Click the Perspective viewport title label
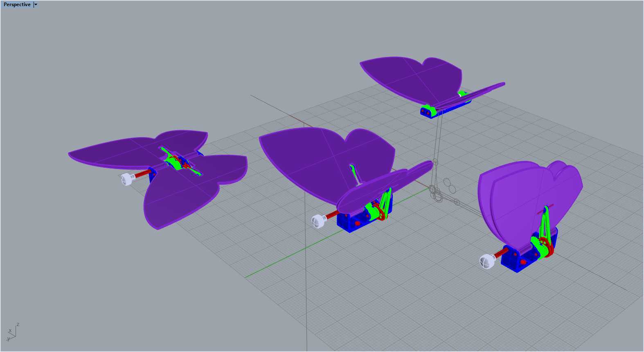The height and width of the screenshot is (352, 644). tap(17, 5)
